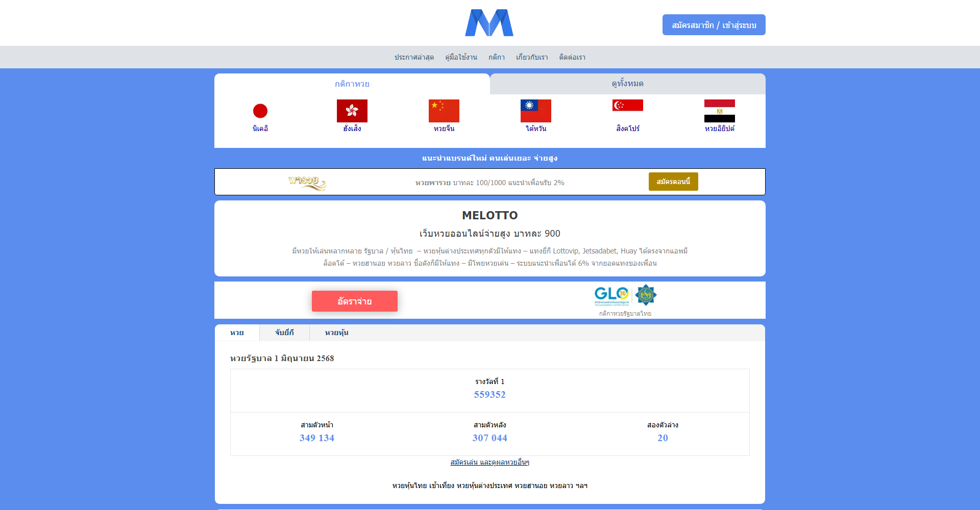Open the Hong Kong flag Hang Seng lottery
Image resolution: width=980 pixels, height=510 pixels.
click(352, 111)
